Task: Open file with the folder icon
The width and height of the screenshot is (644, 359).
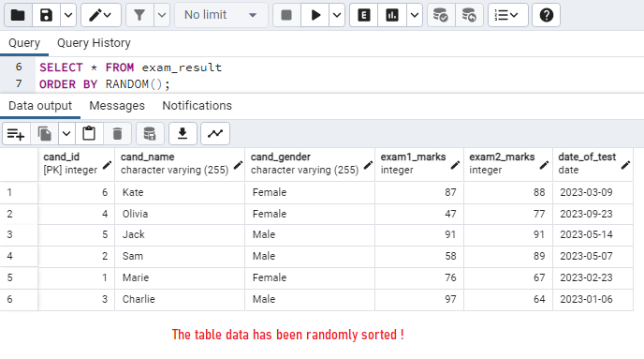Action: click(x=18, y=15)
